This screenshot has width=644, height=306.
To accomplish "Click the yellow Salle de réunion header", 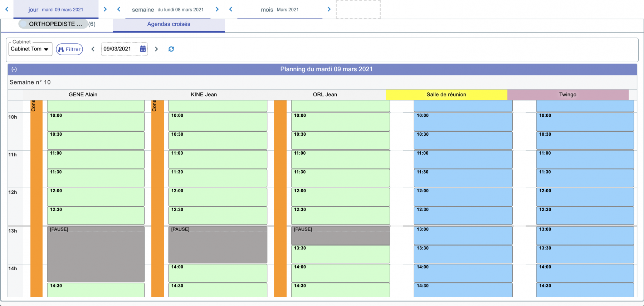I will tap(446, 94).
